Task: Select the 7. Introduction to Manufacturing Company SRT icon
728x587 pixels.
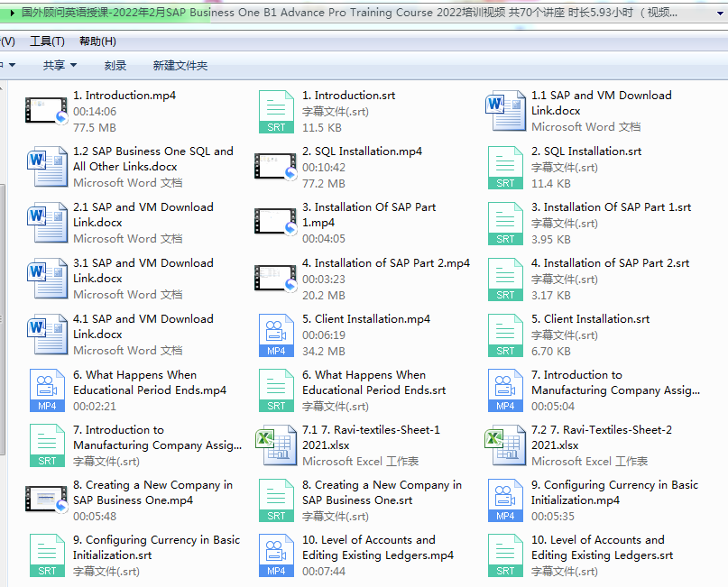Action: [x=47, y=445]
